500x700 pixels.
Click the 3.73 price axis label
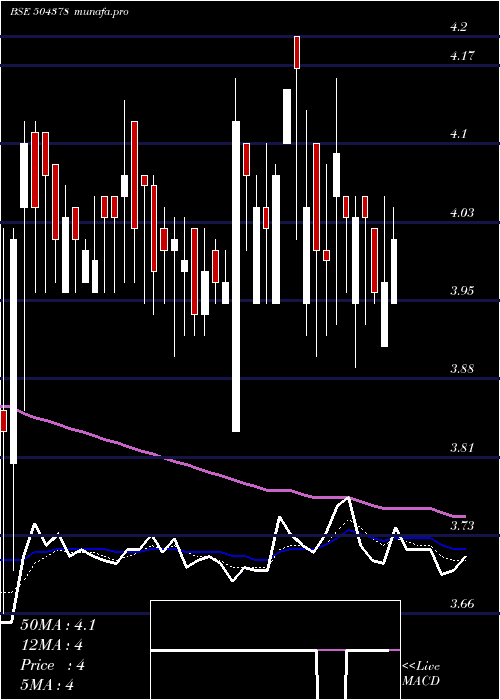point(462,526)
